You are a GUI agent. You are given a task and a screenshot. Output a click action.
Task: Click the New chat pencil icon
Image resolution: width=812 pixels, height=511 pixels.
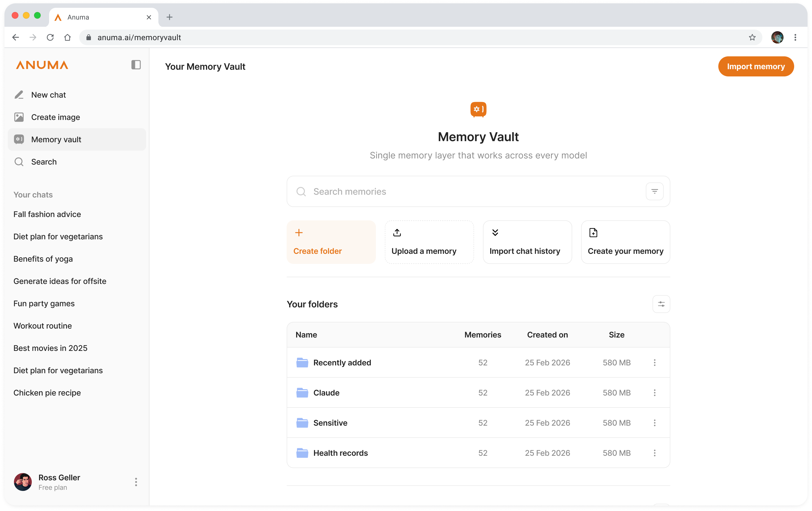[19, 95]
